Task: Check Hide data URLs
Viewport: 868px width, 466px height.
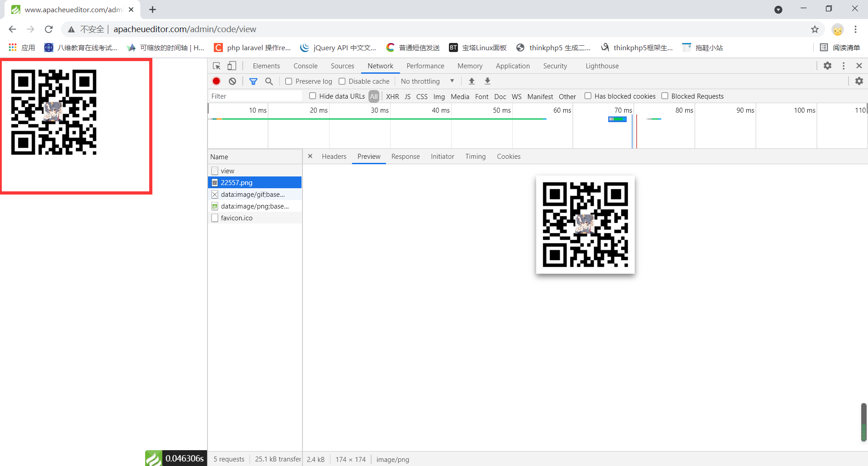Action: pyautogui.click(x=312, y=96)
